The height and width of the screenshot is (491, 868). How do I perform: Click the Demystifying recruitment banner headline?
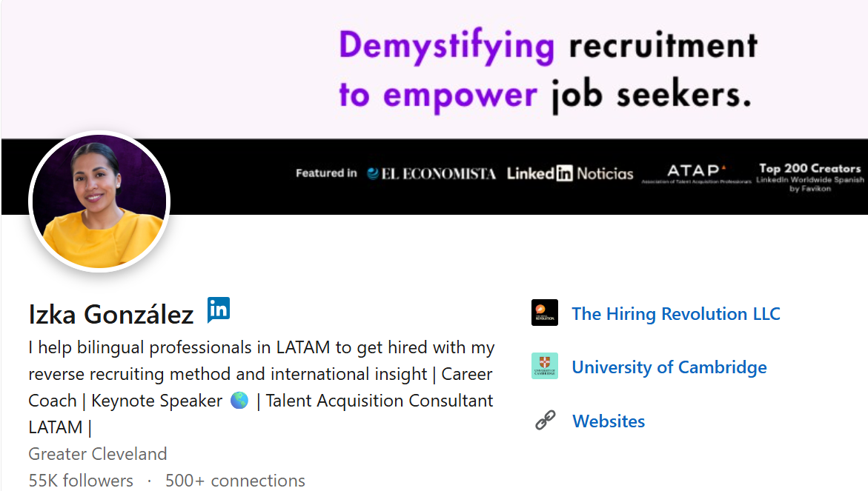[548, 70]
